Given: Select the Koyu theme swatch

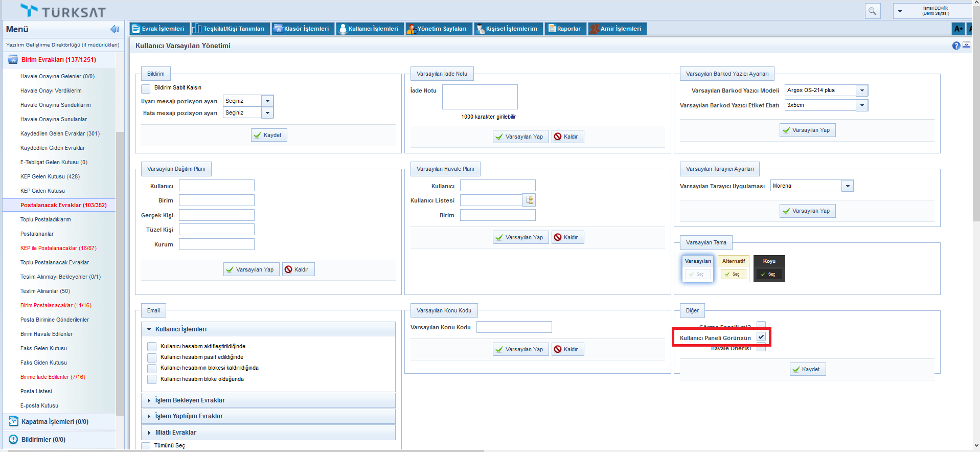Looking at the screenshot, I should pos(769,268).
